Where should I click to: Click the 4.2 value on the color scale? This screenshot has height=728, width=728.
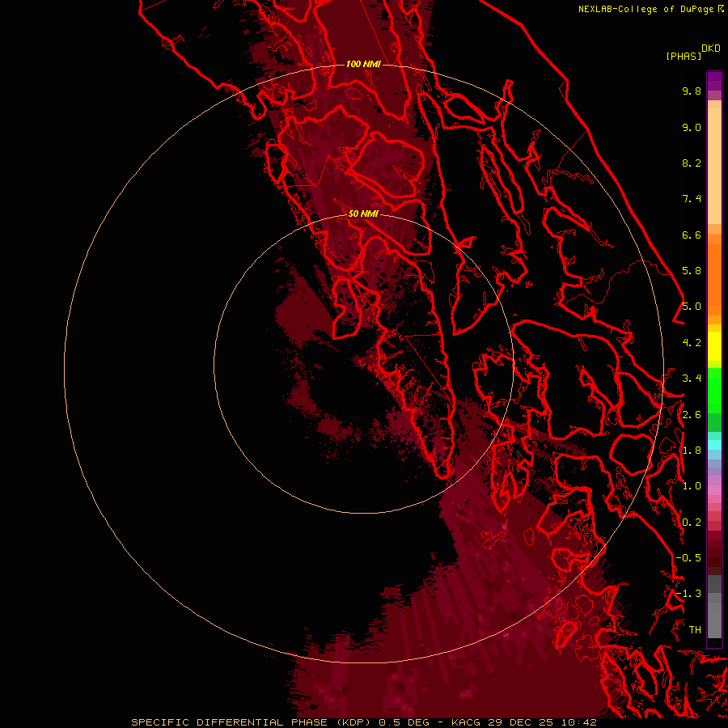point(692,343)
